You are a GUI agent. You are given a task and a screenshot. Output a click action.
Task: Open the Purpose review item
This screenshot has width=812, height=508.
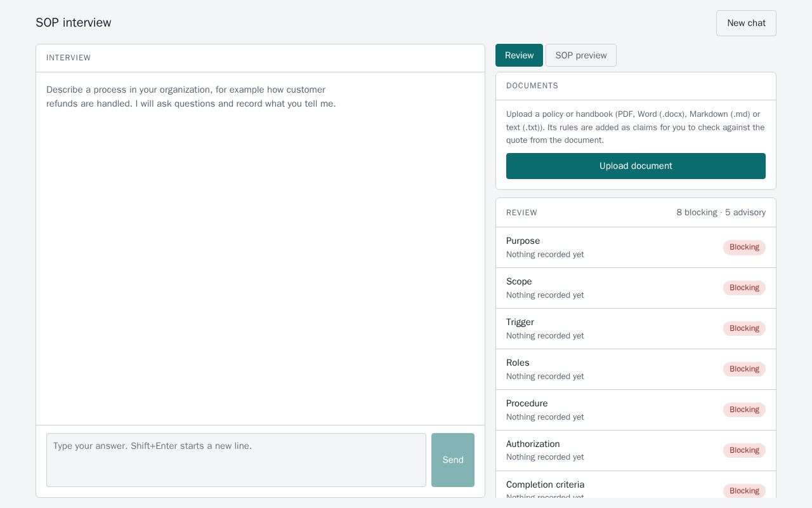(x=636, y=248)
